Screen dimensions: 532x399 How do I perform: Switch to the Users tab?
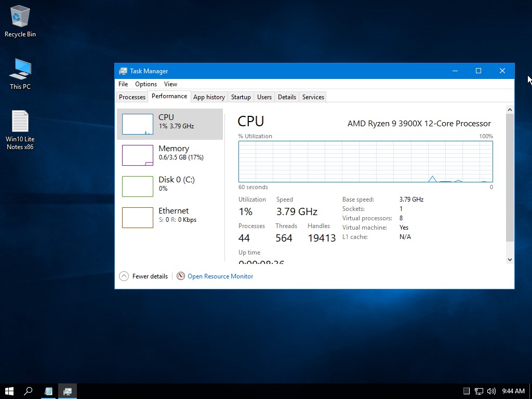[264, 97]
